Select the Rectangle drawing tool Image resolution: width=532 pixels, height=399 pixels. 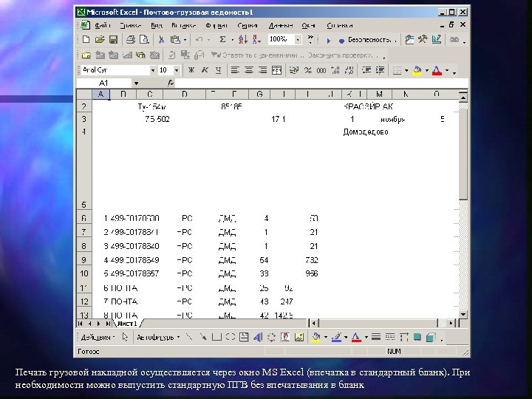(216, 337)
